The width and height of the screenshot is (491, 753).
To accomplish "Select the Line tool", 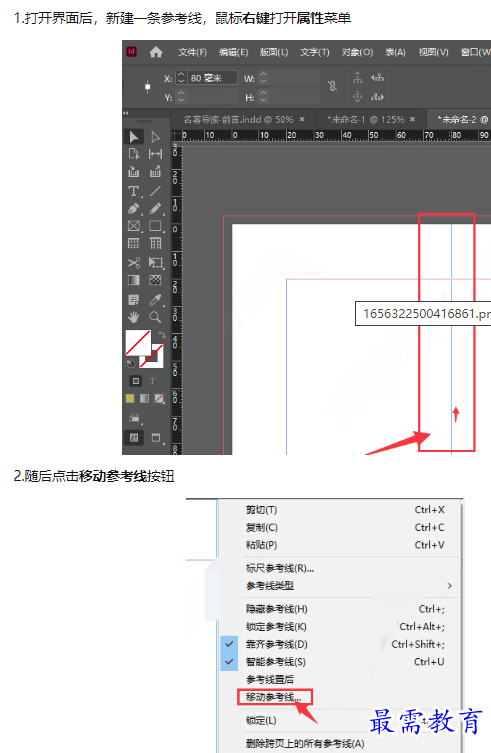I will (155, 191).
